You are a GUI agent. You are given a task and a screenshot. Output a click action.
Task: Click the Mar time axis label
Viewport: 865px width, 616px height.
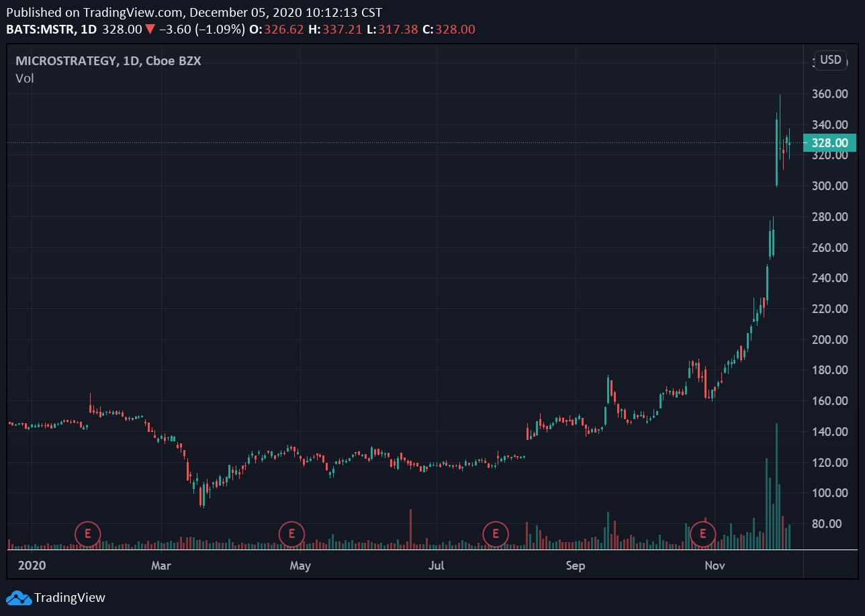(161, 566)
